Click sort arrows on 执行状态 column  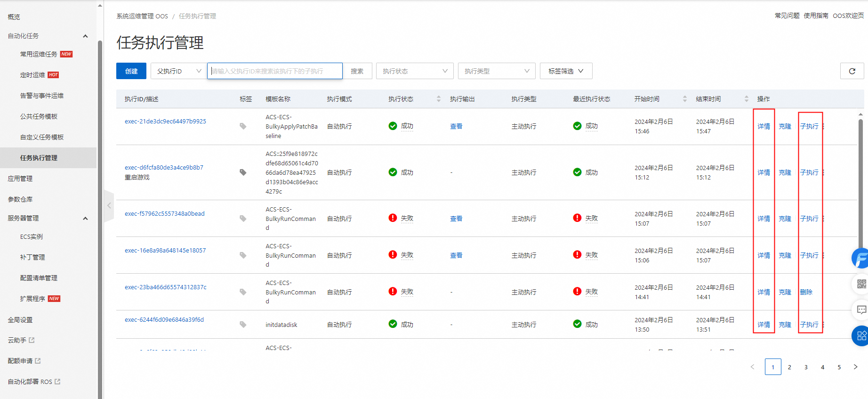[x=439, y=99]
